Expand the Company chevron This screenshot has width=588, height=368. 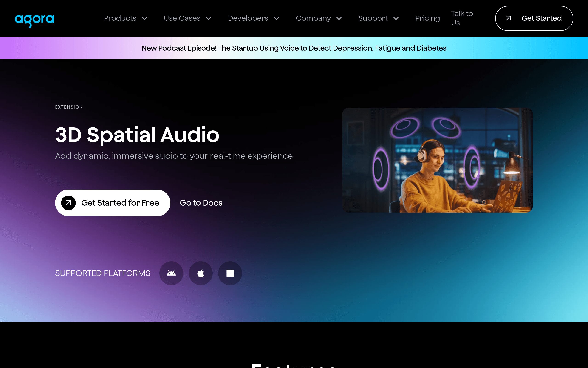click(339, 18)
